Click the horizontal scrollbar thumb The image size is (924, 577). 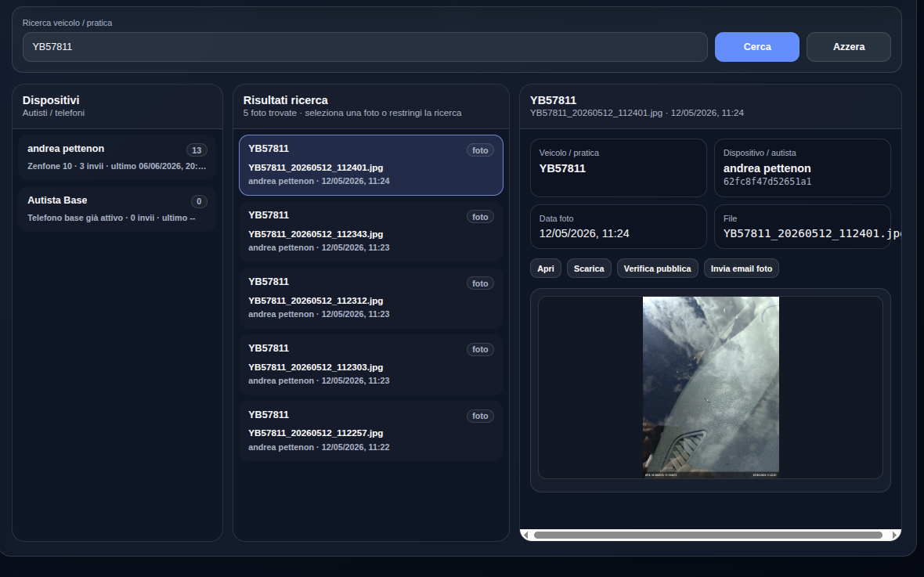[x=708, y=536]
